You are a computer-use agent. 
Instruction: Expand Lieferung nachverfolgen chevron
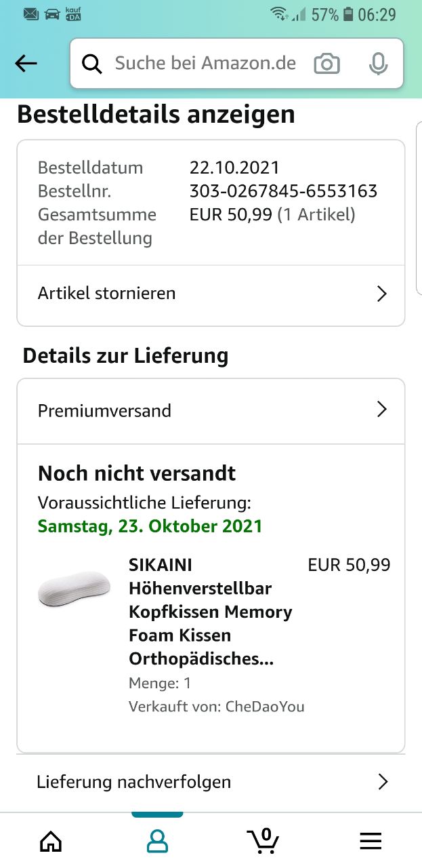[383, 782]
